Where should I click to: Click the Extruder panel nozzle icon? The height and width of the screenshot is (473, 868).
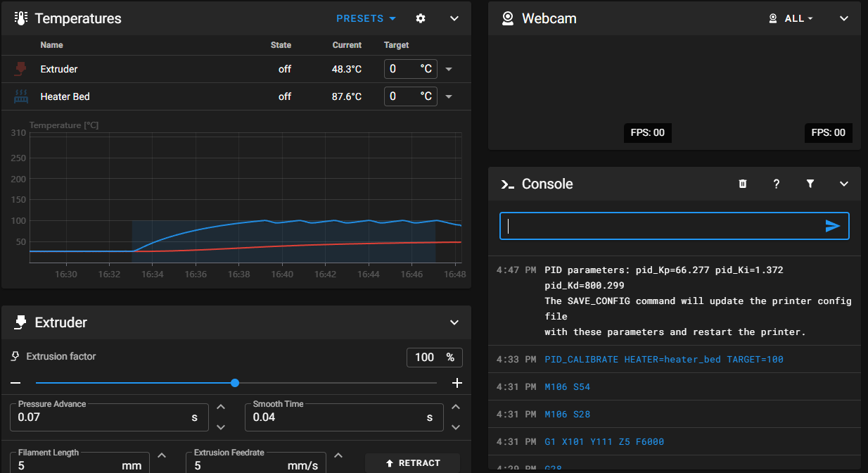point(20,322)
